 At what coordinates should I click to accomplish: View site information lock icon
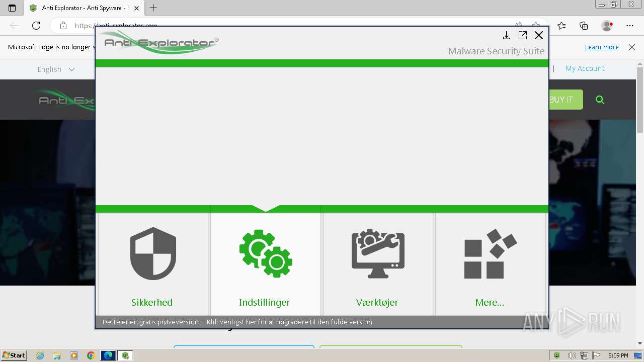tap(63, 26)
